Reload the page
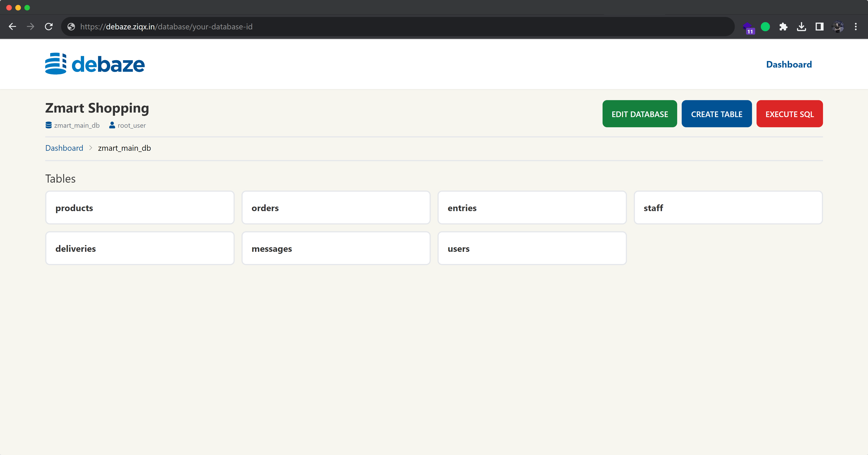This screenshot has width=868, height=455. click(49, 27)
